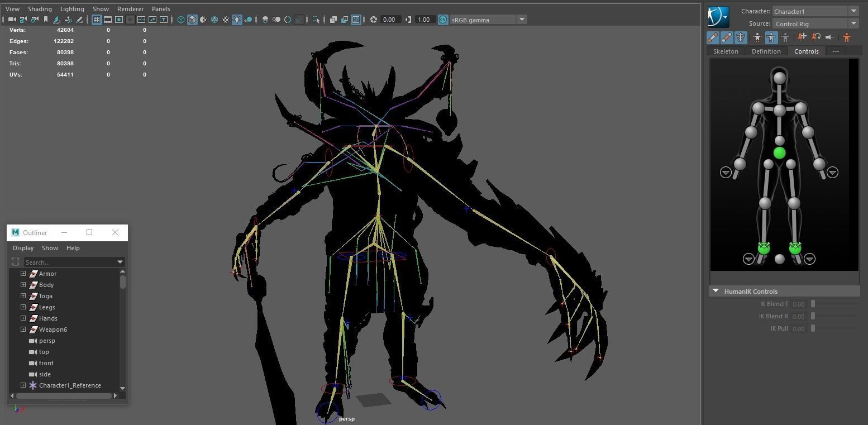Click the exposure icon beside 0.00
The width and height of the screenshot is (868, 425).
(374, 20)
